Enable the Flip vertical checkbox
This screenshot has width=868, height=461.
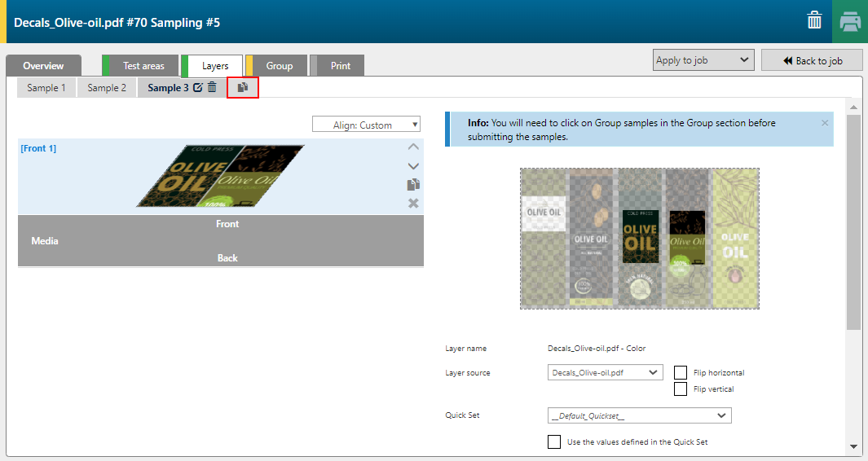(681, 389)
